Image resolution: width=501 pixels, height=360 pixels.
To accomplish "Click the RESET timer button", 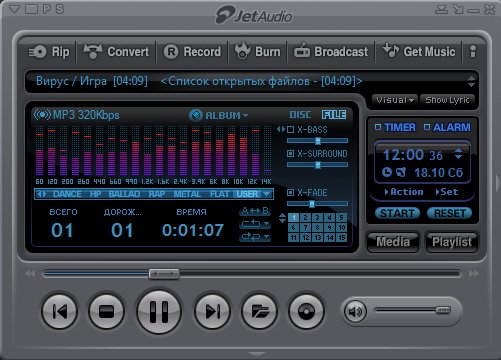I will 450,213.
